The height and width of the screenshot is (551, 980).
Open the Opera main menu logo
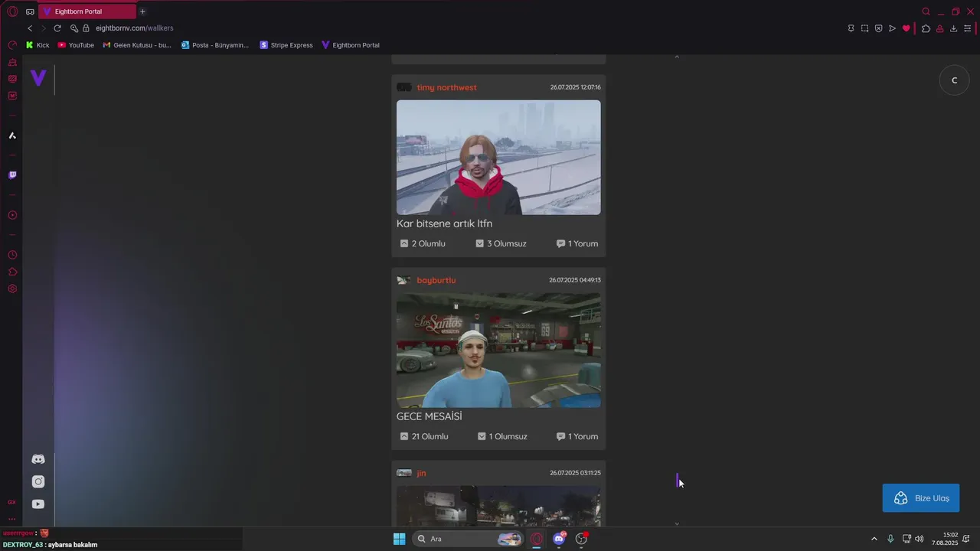click(x=12, y=11)
